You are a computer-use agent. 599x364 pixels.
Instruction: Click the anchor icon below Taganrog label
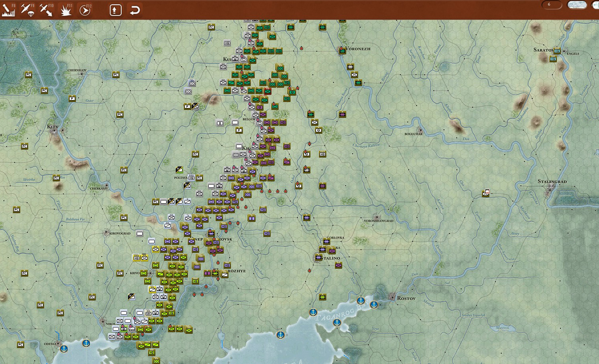pos(337,322)
